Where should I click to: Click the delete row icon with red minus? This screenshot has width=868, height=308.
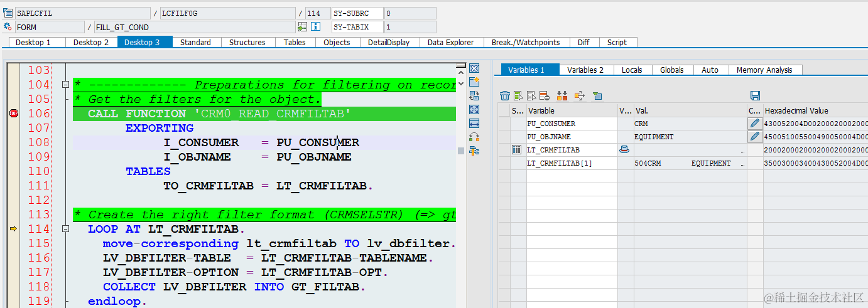pyautogui.click(x=544, y=96)
